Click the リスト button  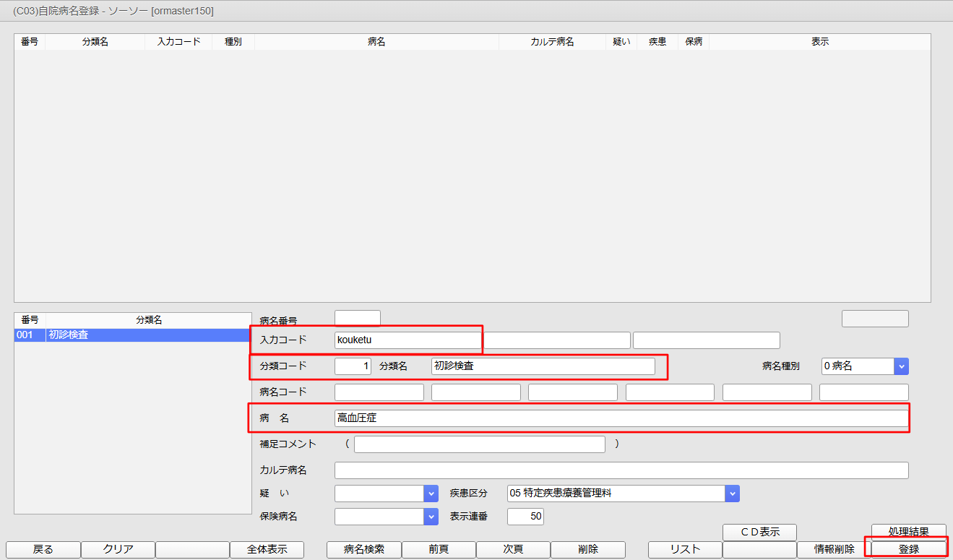684,549
